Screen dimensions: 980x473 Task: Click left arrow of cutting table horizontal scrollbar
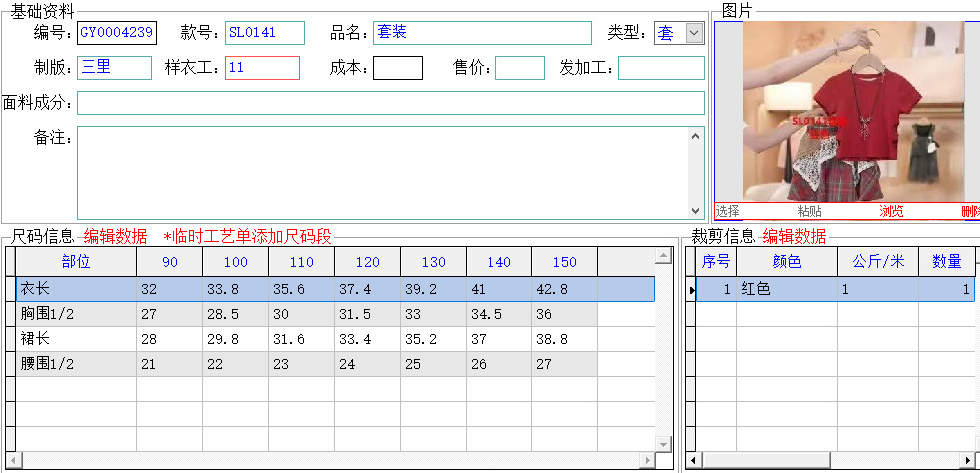point(693,461)
